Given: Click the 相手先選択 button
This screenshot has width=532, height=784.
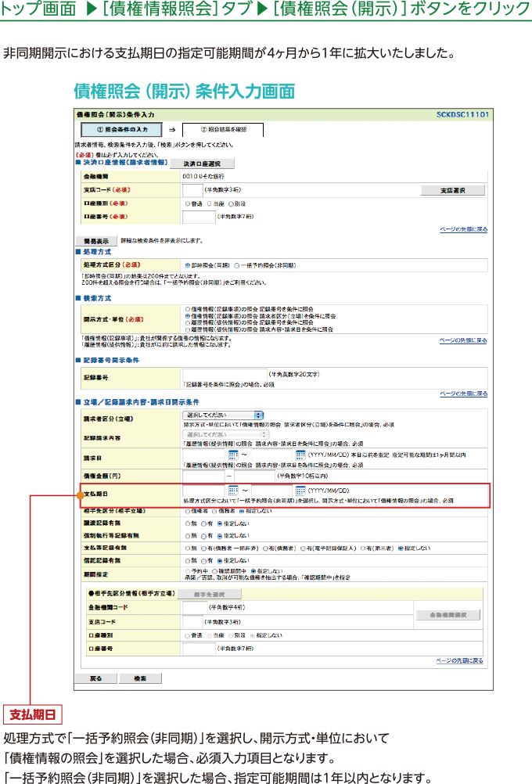Looking at the screenshot, I should 209,594.
